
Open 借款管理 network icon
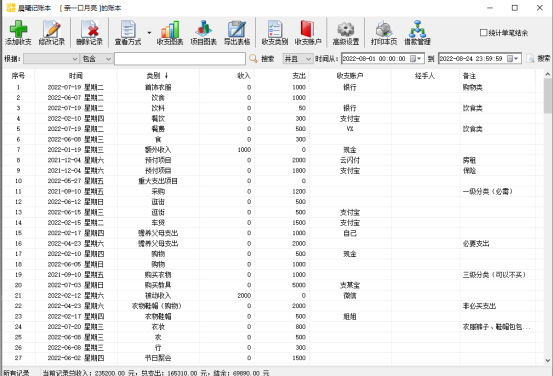click(418, 29)
